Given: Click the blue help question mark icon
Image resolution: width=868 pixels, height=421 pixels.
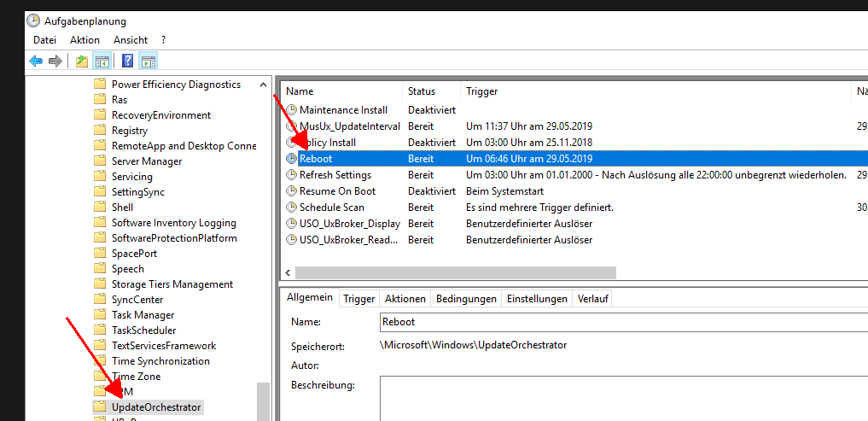Looking at the screenshot, I should [x=127, y=61].
